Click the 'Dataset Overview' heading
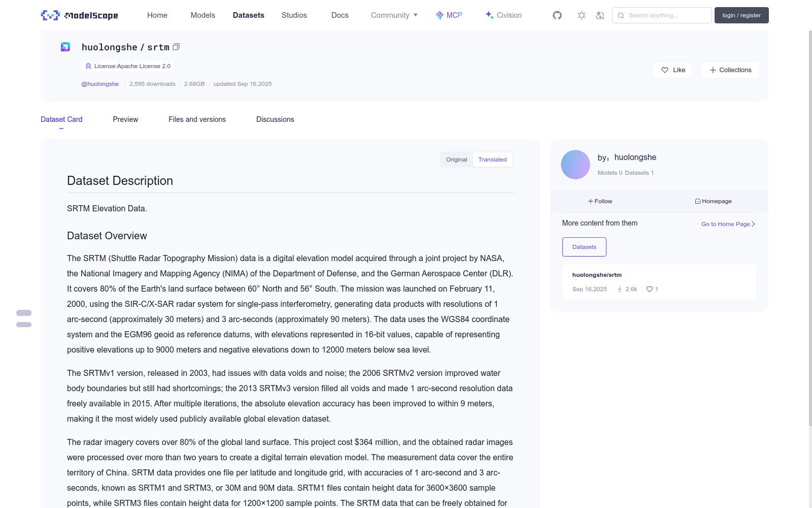 pyautogui.click(x=107, y=236)
